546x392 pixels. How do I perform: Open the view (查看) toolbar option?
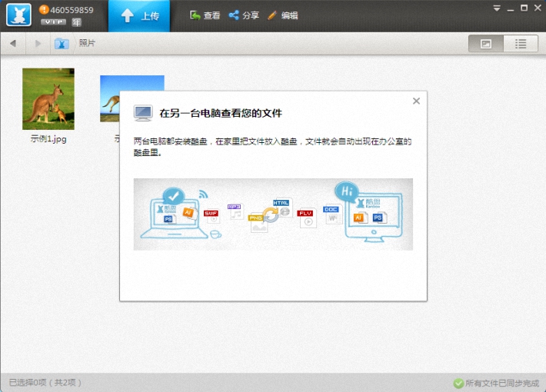[205, 15]
